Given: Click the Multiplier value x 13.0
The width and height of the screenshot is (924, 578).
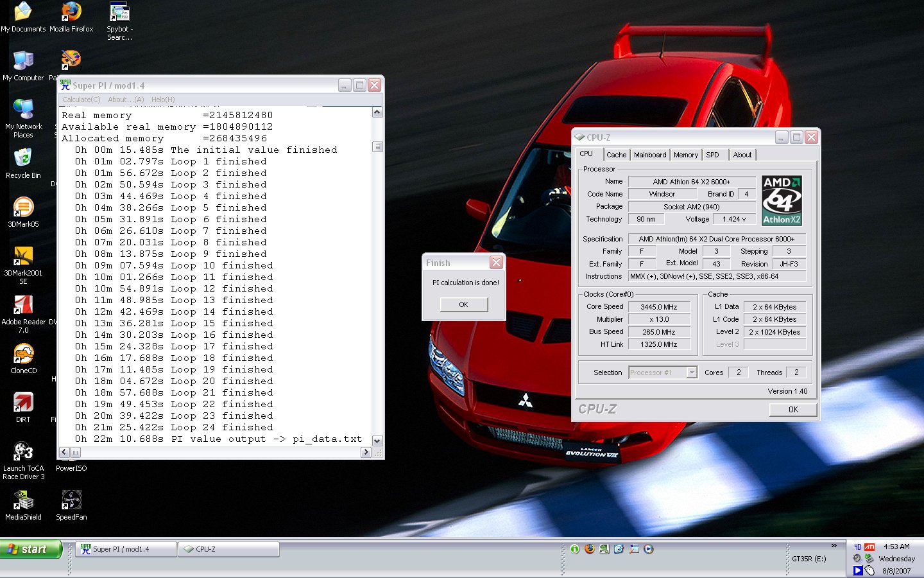Looking at the screenshot, I should coord(659,319).
